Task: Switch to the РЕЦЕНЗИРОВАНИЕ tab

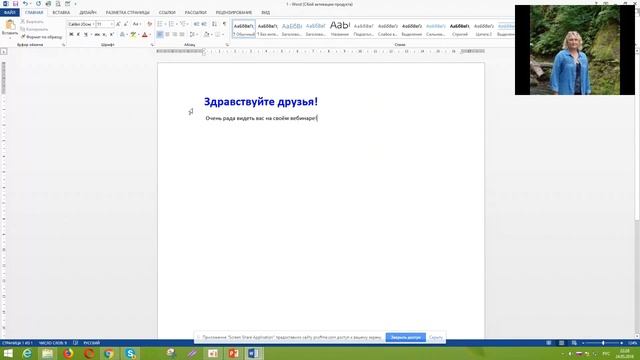Action: (x=234, y=13)
